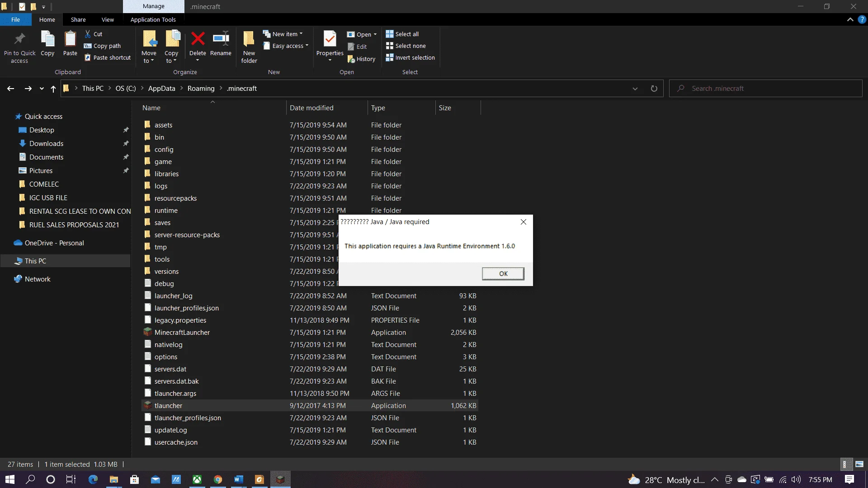Screen dimensions: 868x488
Task: Open Xbox app from taskbar
Action: [197, 479]
